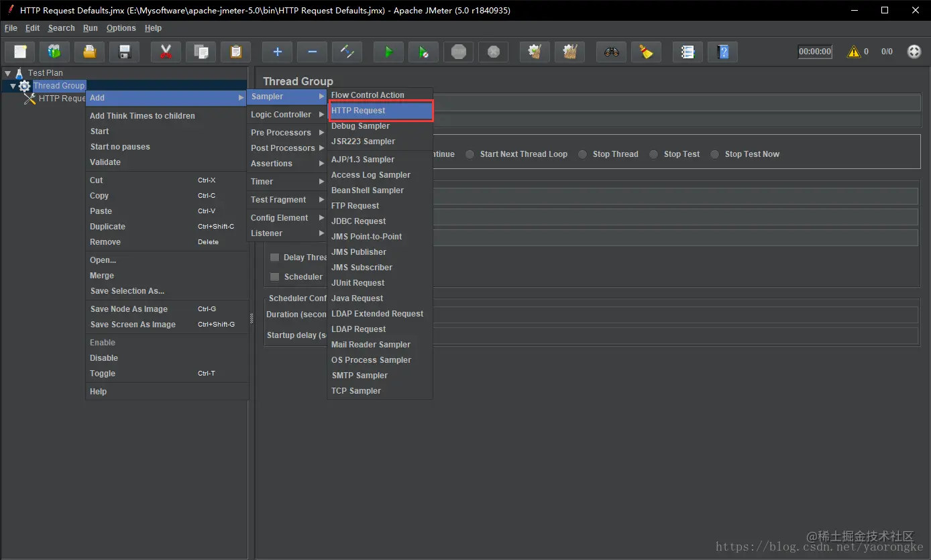931x560 pixels.
Task: Open the File menu
Action: click(x=11, y=28)
